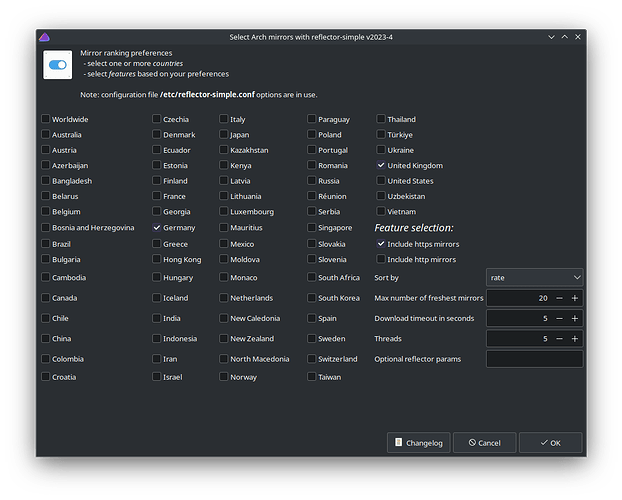Tick the France checkbox
Viewport: 622px width, 500px height.
157,196
